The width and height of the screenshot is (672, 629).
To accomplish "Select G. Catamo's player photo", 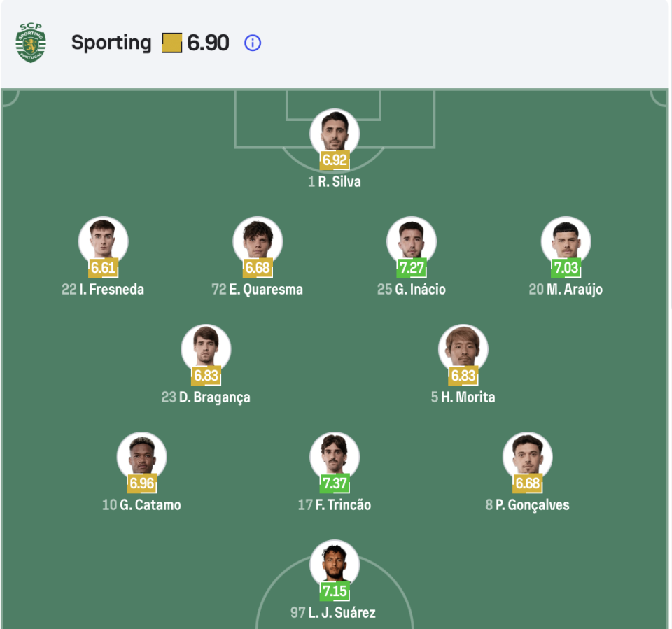I will tap(142, 456).
